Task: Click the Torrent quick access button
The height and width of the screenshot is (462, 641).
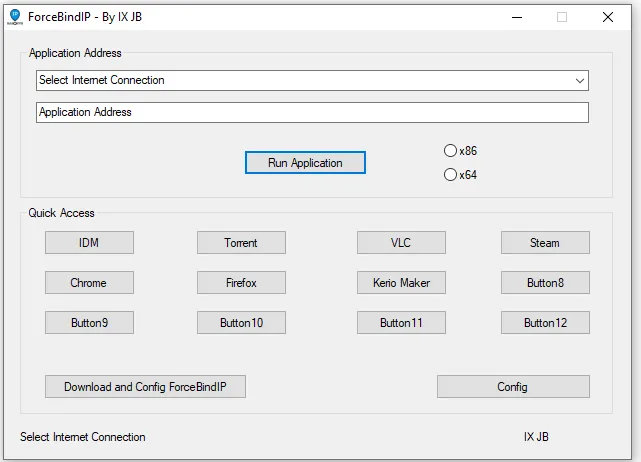Action: click(241, 242)
